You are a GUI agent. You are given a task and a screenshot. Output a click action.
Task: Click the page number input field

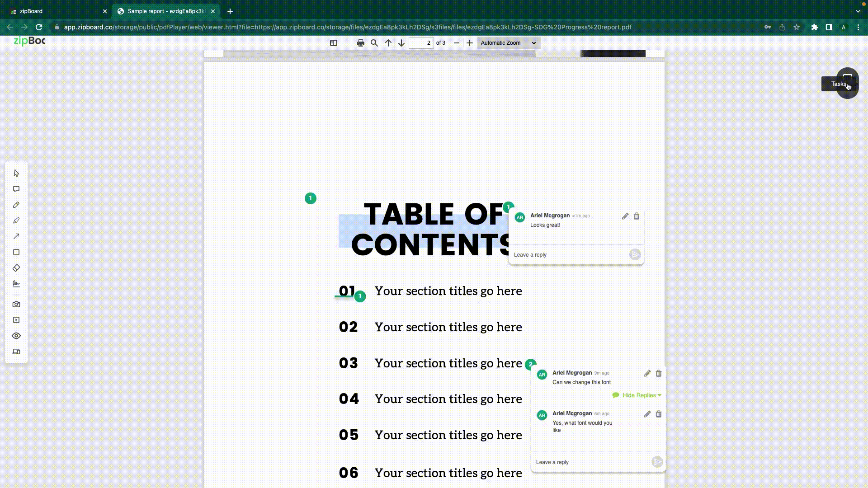coord(421,43)
